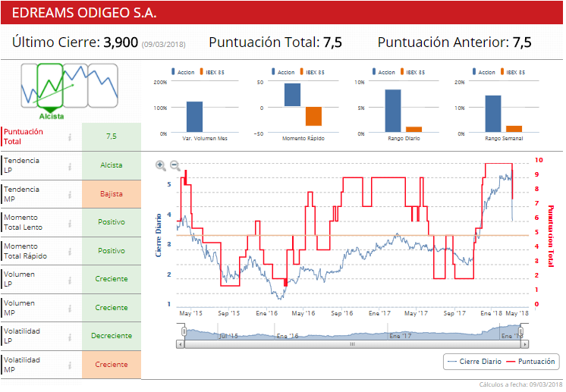Click the Tendencia LP row label
566x392 pixels.
click(x=21, y=165)
